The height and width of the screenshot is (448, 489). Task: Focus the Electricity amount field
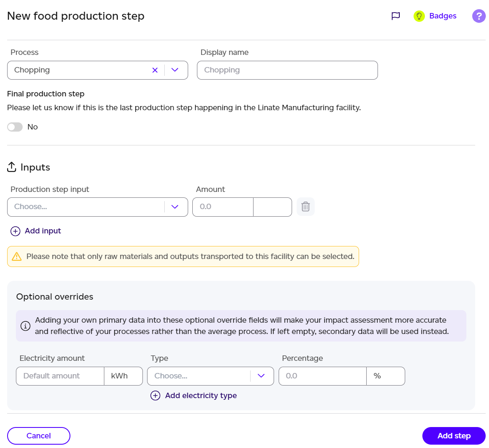[60, 376]
